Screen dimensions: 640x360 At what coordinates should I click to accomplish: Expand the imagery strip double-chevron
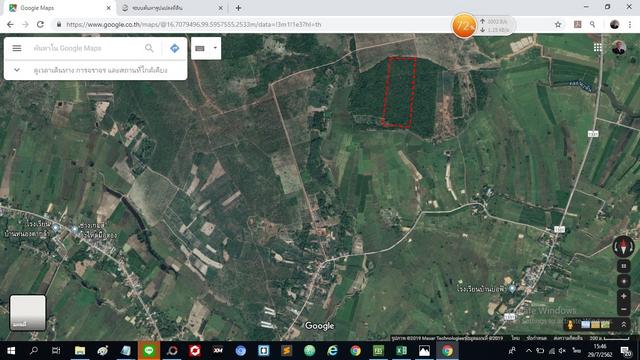click(624, 324)
